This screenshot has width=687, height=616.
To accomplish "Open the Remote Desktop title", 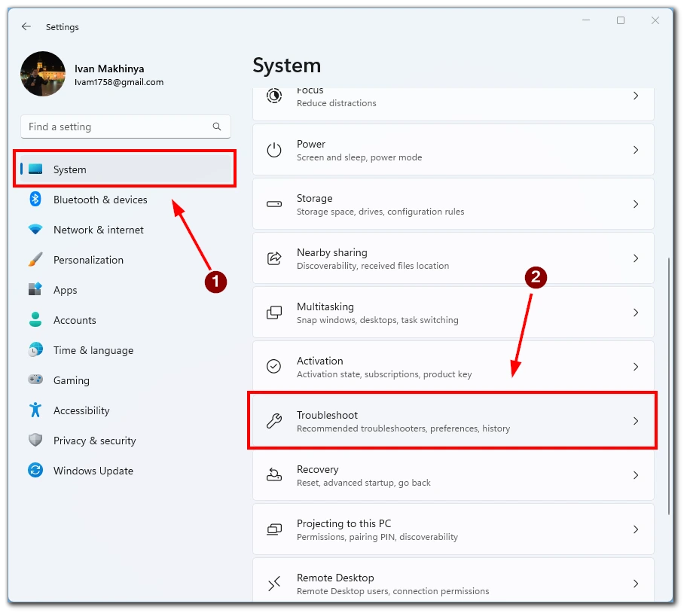I will [335, 578].
